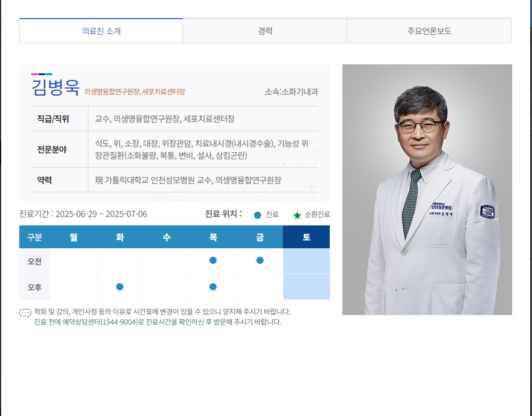Viewport: 532px width, 416px height.
Task: Click the Saturday afternoon schedule cell
Action: pyautogui.click(x=306, y=287)
